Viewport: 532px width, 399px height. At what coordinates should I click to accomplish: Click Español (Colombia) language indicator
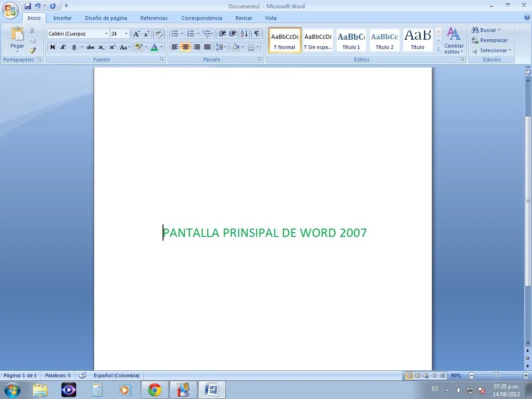click(x=116, y=375)
